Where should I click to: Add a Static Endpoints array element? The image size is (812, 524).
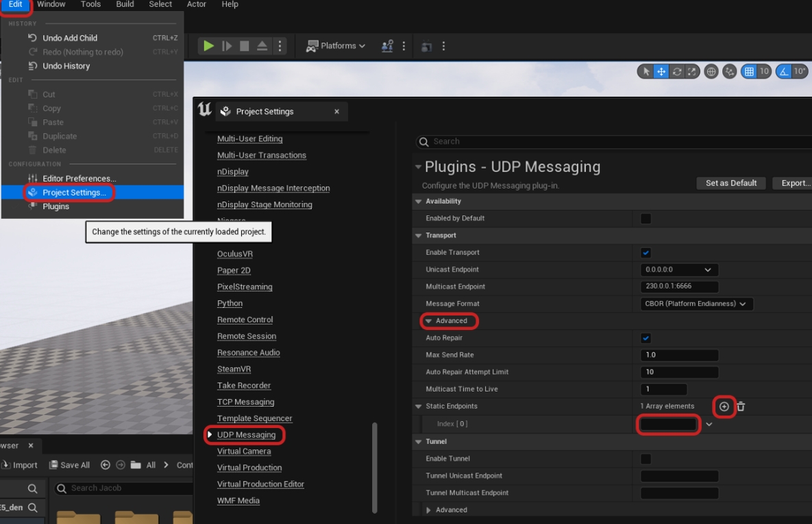(x=724, y=407)
